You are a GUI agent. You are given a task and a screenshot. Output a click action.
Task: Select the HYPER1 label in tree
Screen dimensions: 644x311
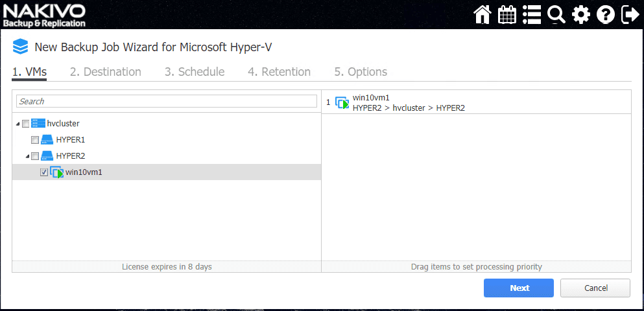point(71,140)
